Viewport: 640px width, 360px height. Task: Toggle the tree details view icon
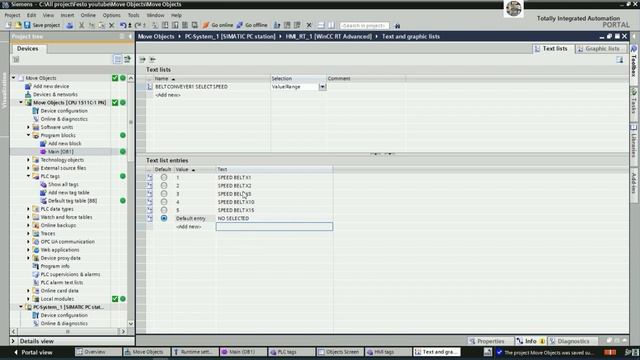[118, 60]
